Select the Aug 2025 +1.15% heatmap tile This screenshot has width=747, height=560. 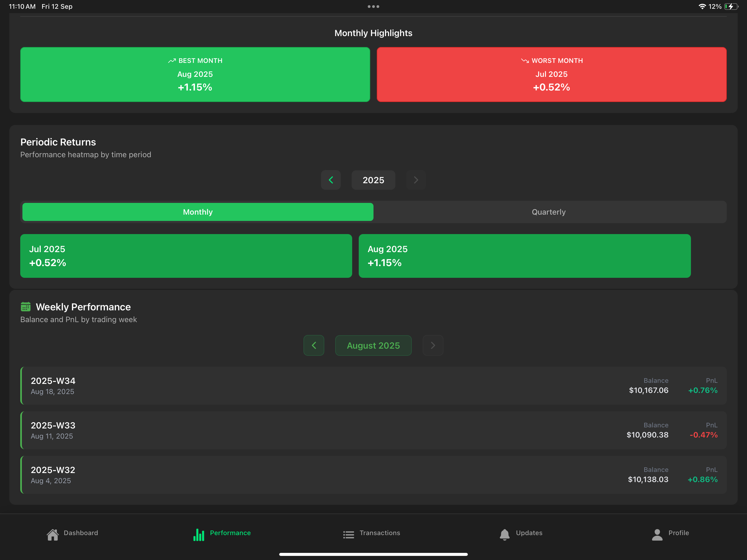pyautogui.click(x=525, y=256)
